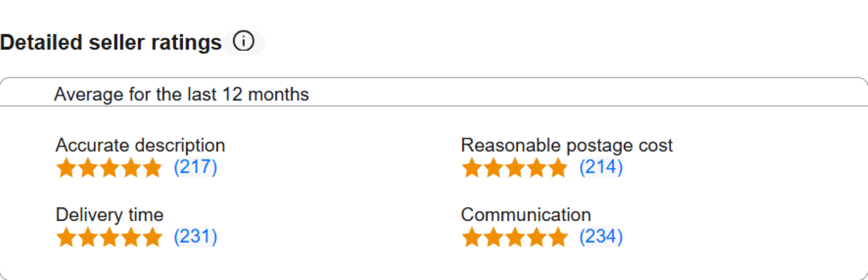868x280 pixels.
Task: Click the Delivery time label
Action: tap(109, 215)
